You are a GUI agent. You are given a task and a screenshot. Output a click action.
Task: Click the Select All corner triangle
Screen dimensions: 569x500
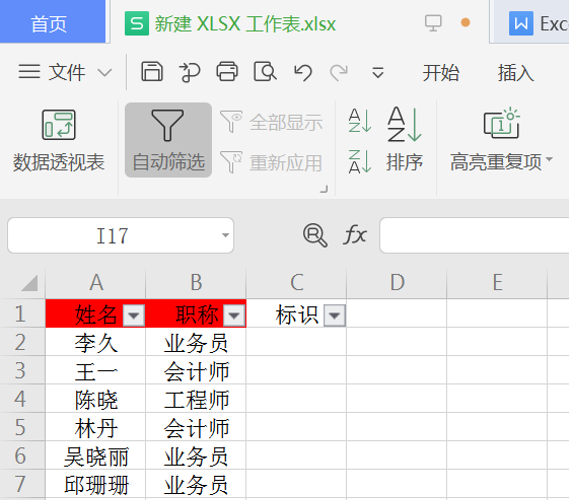point(29,283)
